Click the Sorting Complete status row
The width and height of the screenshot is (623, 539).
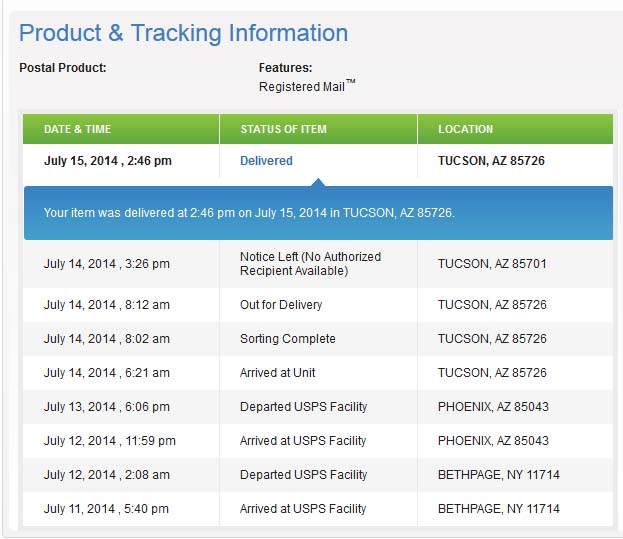[318, 339]
